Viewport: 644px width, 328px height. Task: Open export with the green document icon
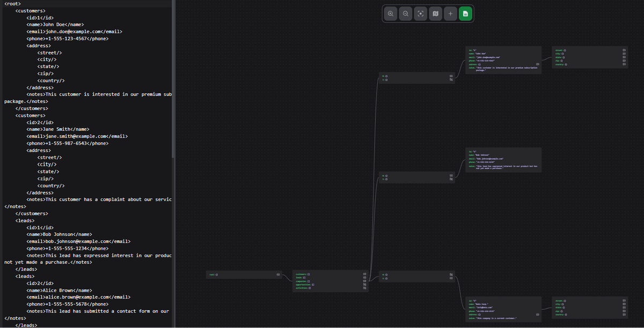[x=465, y=13]
